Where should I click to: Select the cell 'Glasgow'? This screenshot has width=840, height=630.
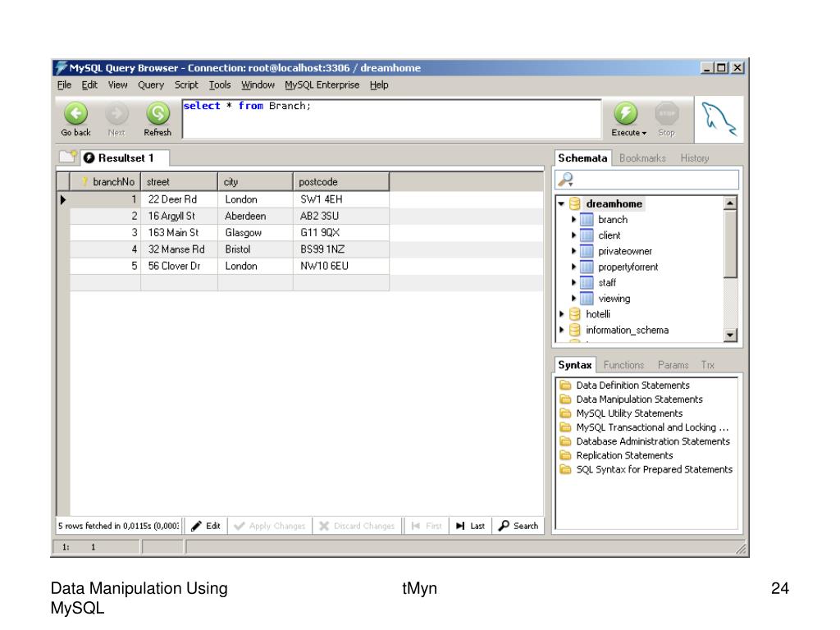tap(256, 232)
